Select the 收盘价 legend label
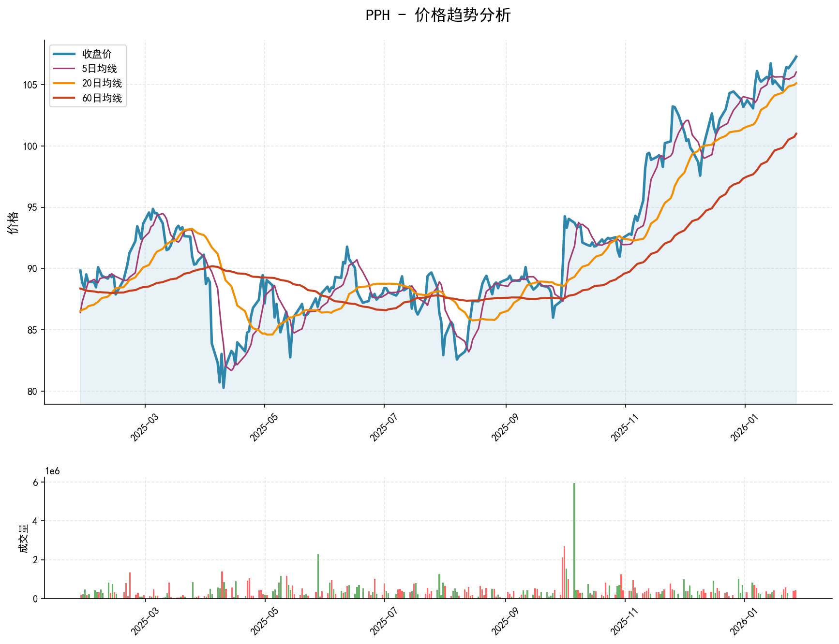 [x=97, y=54]
